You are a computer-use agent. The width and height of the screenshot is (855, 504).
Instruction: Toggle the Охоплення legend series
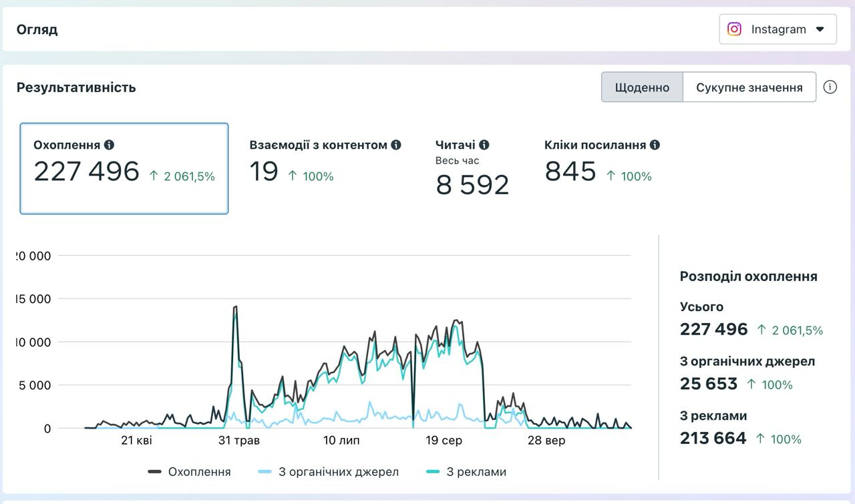point(190,472)
